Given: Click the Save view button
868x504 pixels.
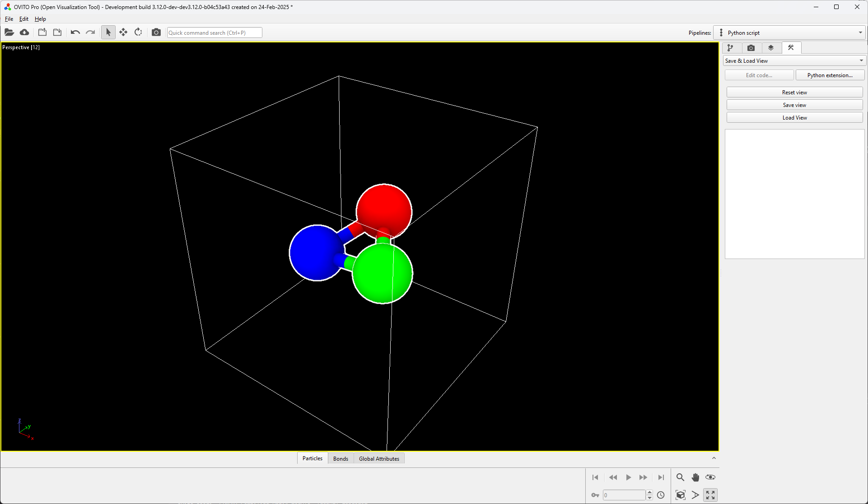Looking at the screenshot, I should pos(794,105).
